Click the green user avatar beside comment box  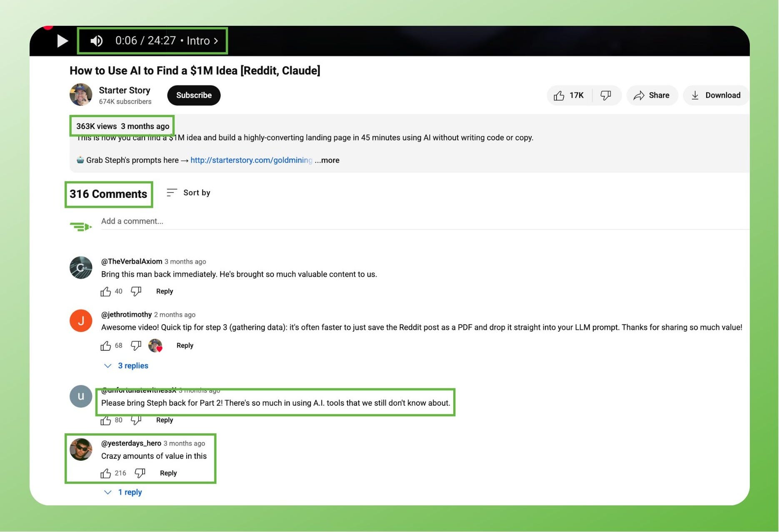[81, 227]
